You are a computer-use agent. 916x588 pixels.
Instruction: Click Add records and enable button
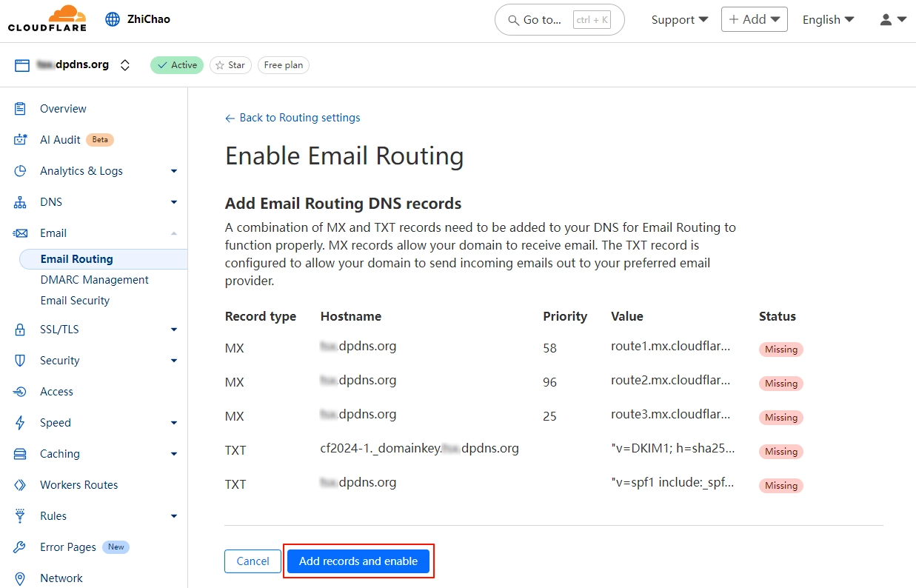coord(358,561)
